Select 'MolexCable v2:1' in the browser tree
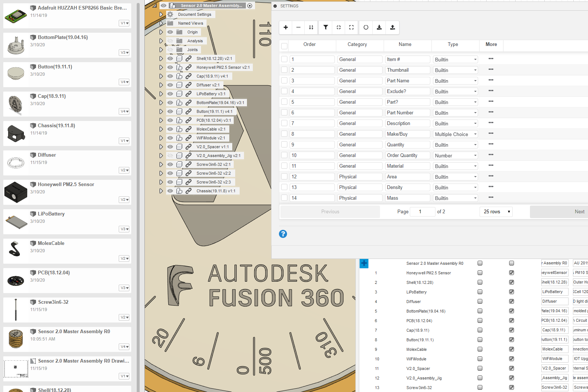588x392 pixels. (211, 129)
